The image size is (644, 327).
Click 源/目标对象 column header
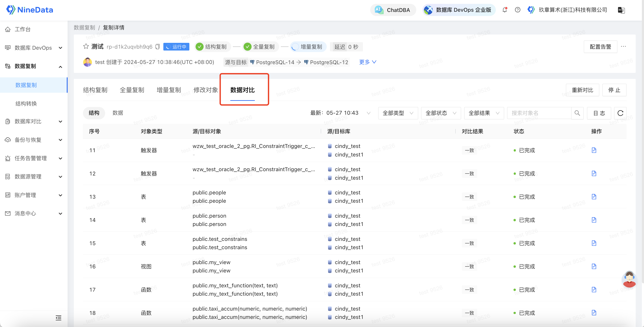207,132
